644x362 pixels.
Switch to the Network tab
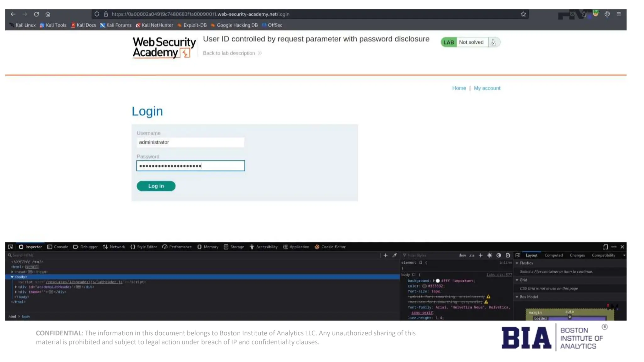(x=114, y=247)
